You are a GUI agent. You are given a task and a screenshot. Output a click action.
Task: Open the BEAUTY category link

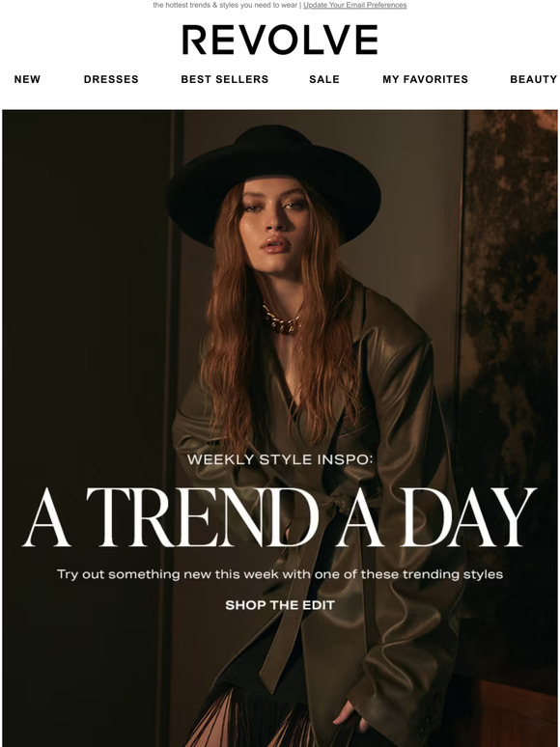click(x=533, y=79)
